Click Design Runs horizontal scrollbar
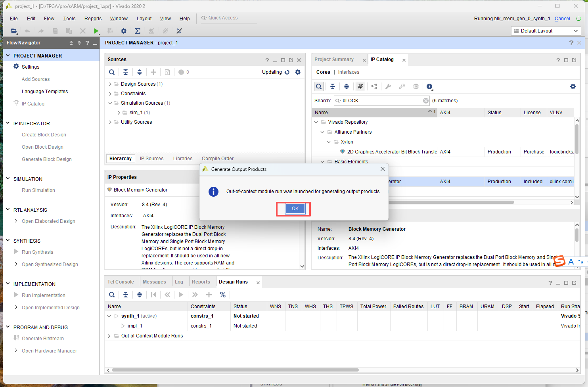Screen dimensions: 588x387 235,370
